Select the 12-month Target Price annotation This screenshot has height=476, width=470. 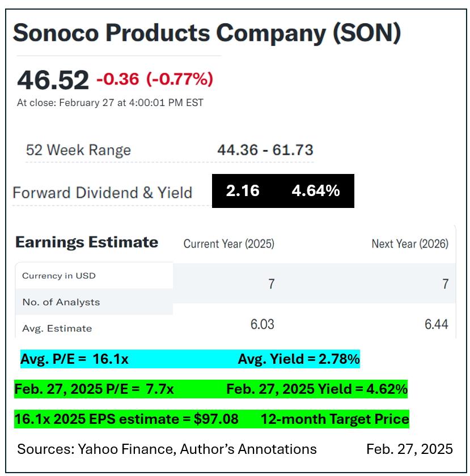334,419
